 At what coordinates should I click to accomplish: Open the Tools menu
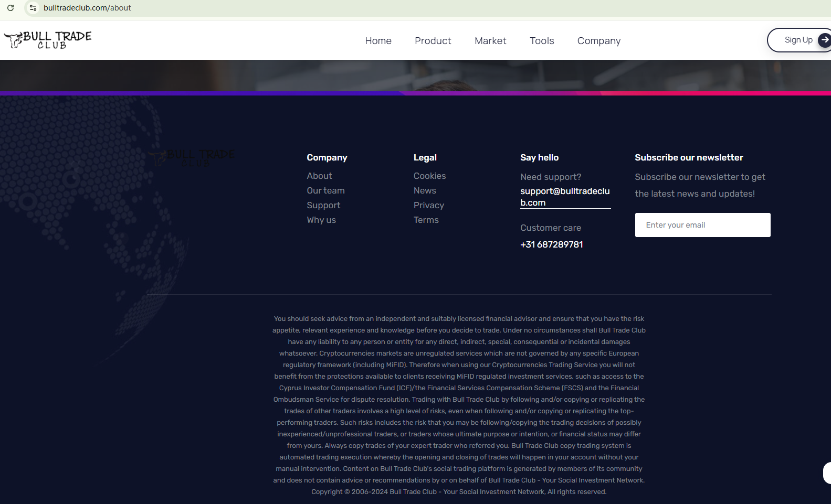(542, 41)
